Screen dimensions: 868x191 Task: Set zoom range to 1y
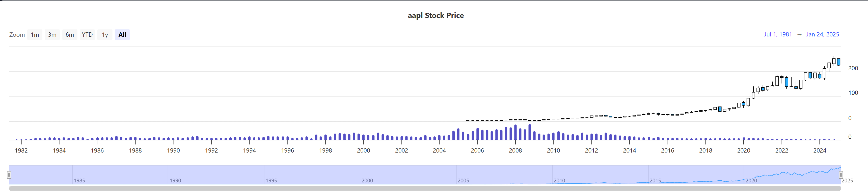coord(105,34)
